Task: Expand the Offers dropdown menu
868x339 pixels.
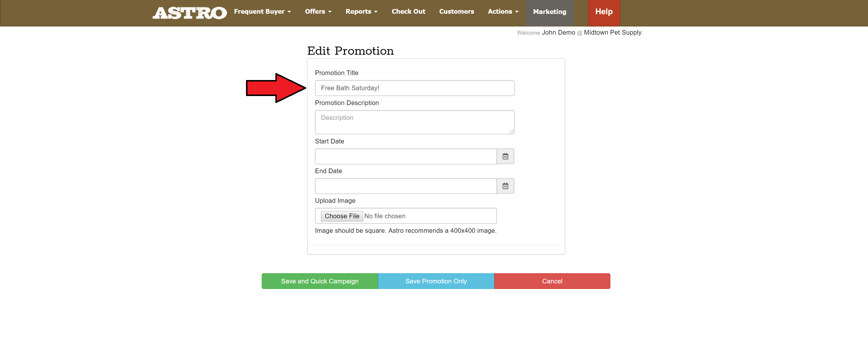Action: (318, 11)
